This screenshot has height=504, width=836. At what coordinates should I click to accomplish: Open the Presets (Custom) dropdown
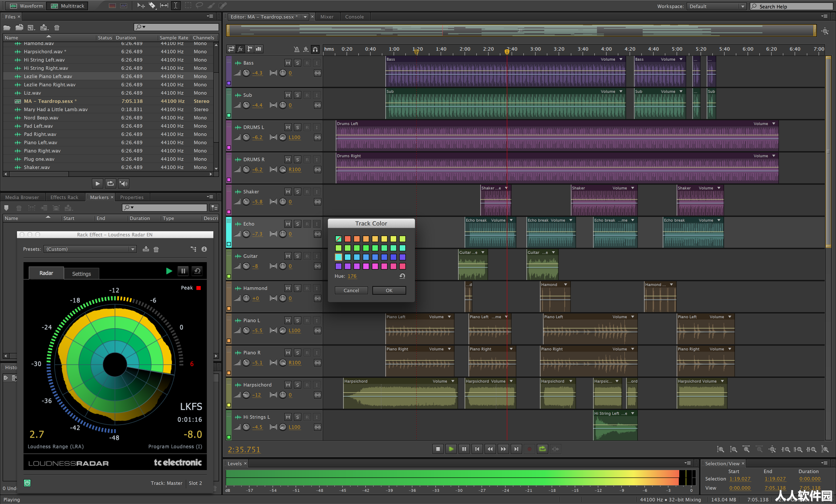coord(90,249)
